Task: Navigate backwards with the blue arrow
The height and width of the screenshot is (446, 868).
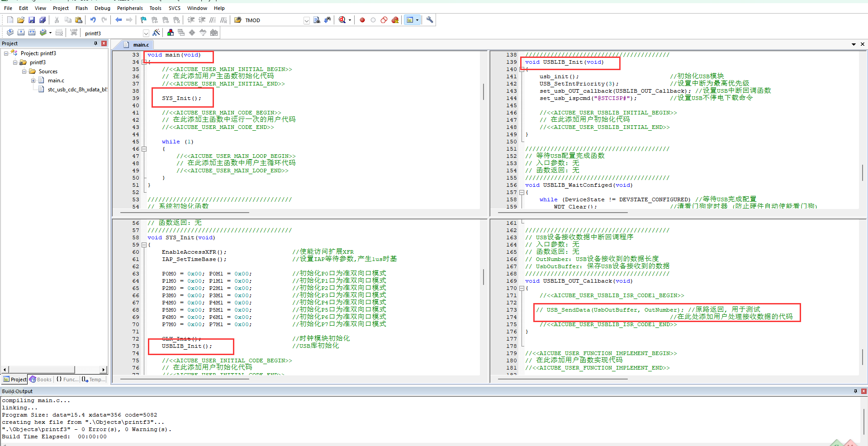Action: (119, 20)
